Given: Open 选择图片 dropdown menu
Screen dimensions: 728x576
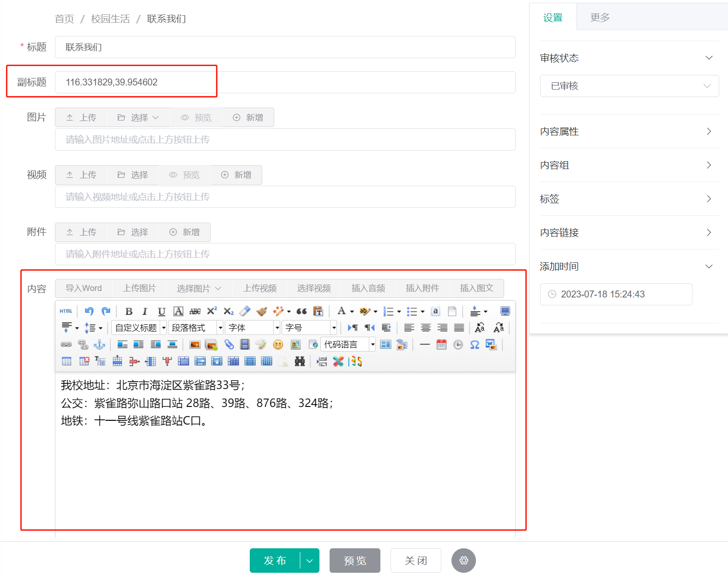Looking at the screenshot, I should 199,288.
